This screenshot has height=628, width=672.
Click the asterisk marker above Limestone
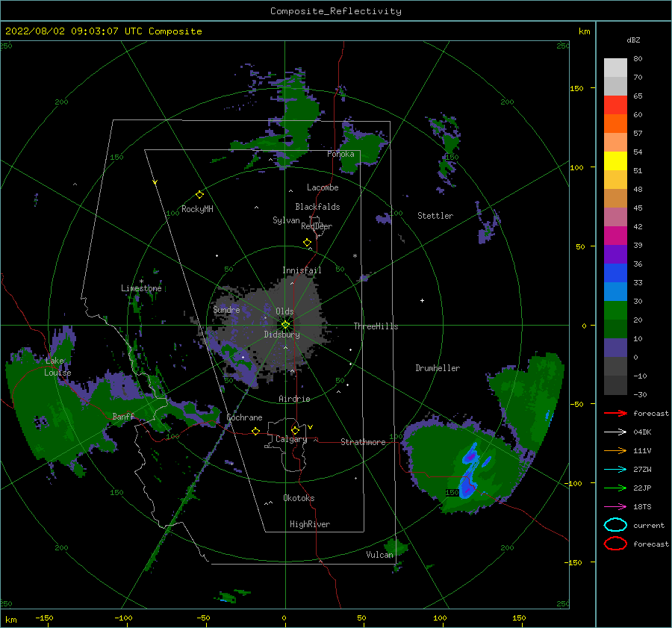point(141,282)
